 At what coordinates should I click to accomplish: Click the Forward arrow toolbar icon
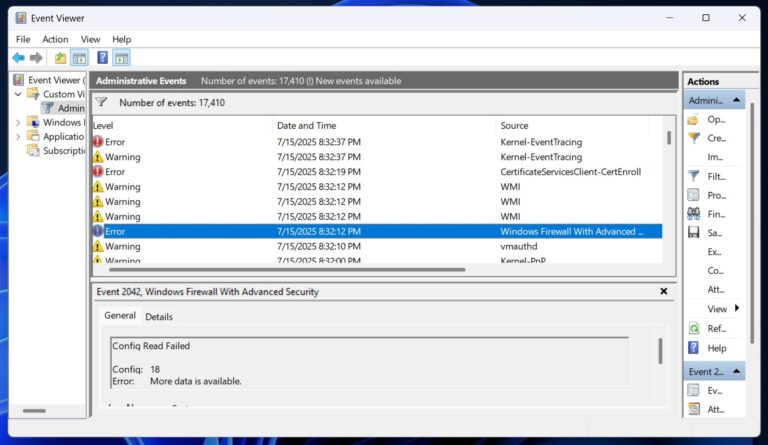pos(36,58)
